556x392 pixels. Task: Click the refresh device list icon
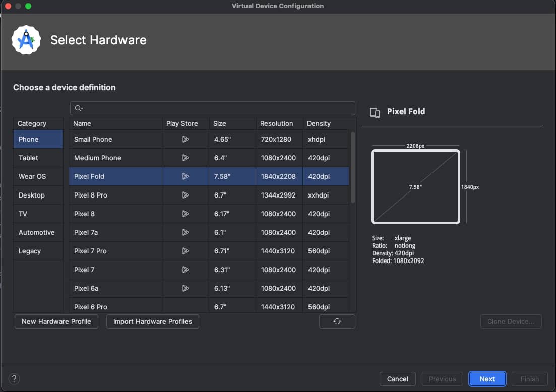point(337,321)
